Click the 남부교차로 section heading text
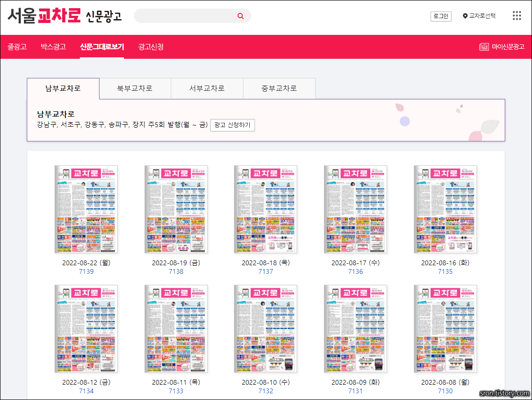 pyautogui.click(x=55, y=114)
